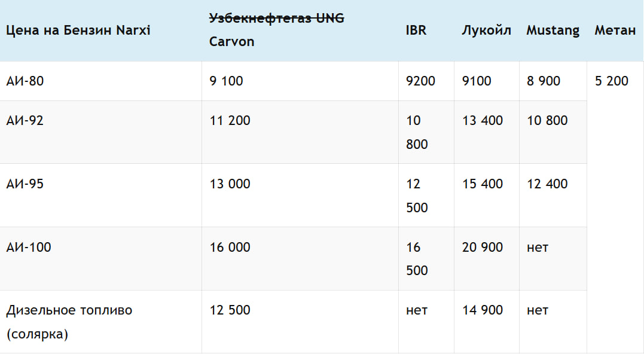Screen dimensions: 644x357
Task: Click the "Цена на Бензин Narxi" header cell
Action: 78,30
